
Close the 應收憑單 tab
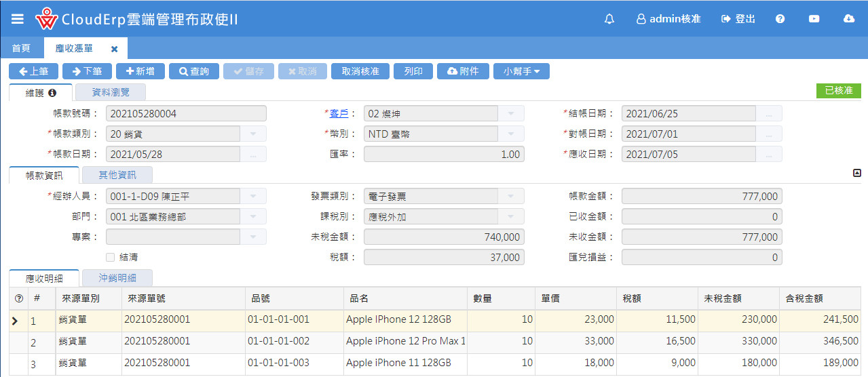pos(114,49)
